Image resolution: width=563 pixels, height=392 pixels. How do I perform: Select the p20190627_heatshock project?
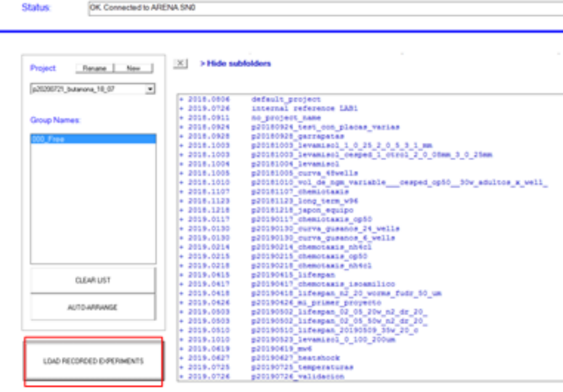click(x=295, y=358)
